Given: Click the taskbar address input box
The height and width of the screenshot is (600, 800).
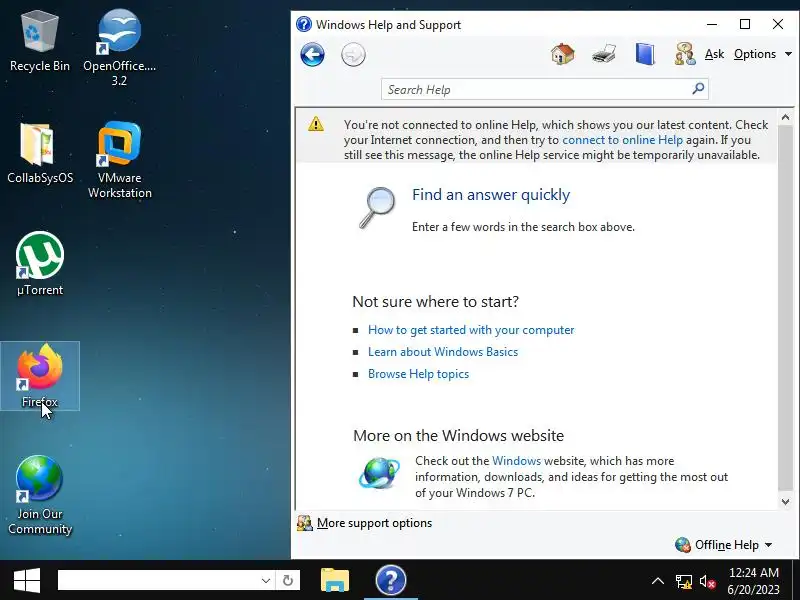Looking at the screenshot, I should tap(158, 580).
